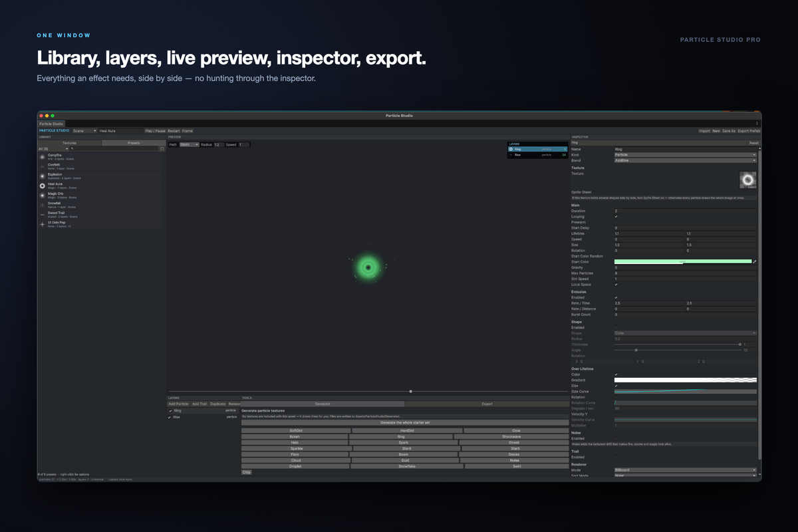Toggle the Emission Enabled checkbox

click(616, 297)
